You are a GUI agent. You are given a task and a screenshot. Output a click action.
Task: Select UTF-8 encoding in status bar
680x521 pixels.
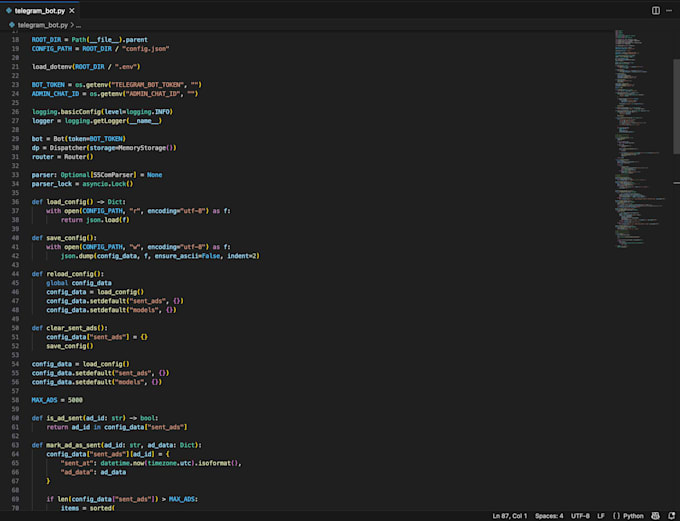[x=580, y=516]
